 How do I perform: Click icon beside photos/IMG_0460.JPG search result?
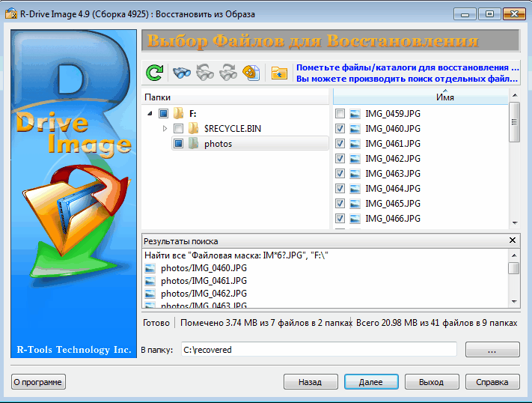click(x=150, y=268)
